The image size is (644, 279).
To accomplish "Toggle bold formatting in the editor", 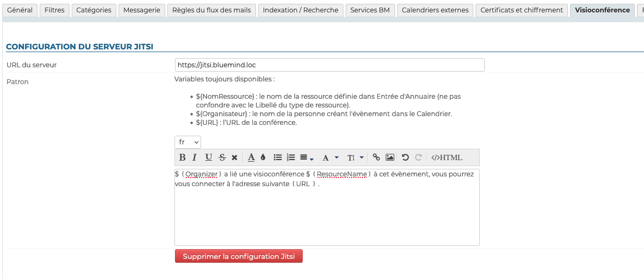I will pos(182,157).
